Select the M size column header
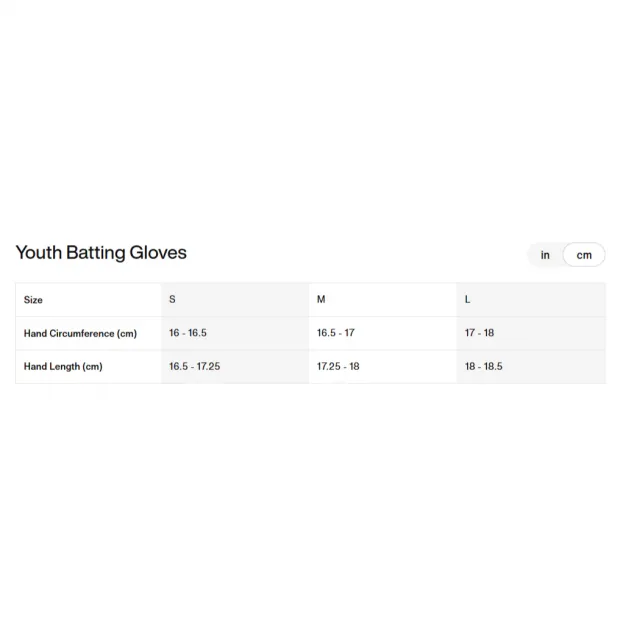 point(321,300)
